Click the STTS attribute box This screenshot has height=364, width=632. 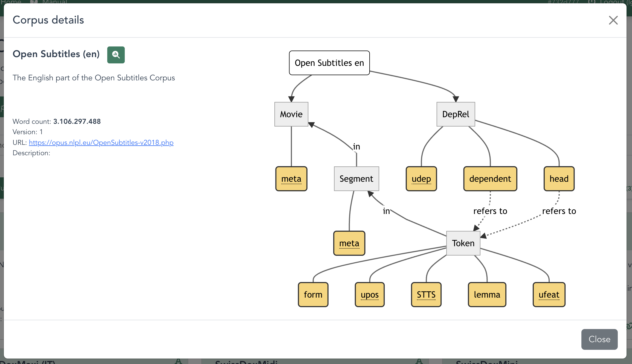(x=426, y=295)
